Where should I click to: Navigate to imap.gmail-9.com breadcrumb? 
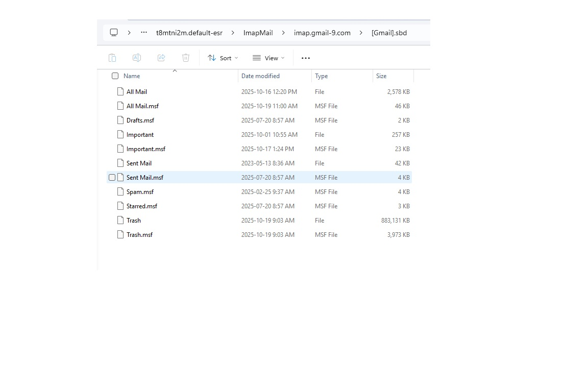322,33
